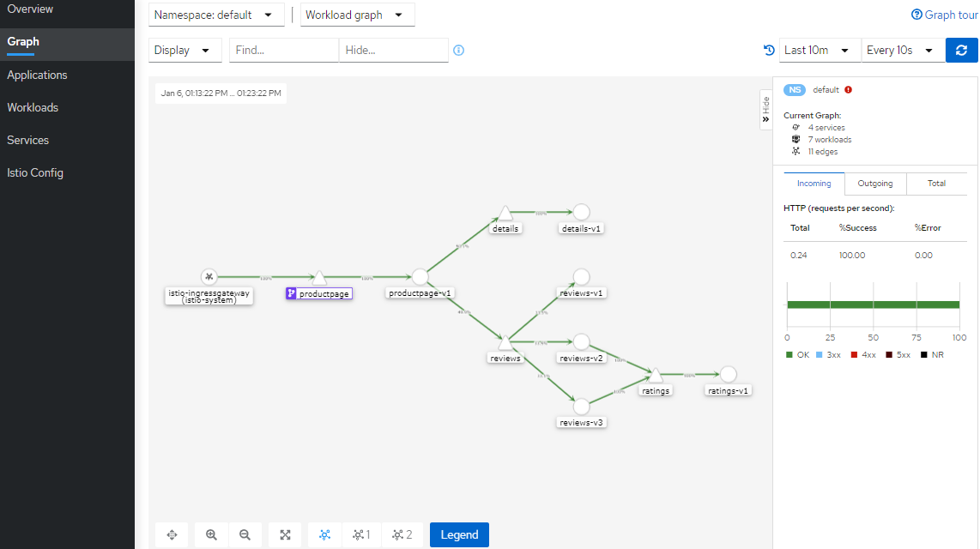Select the ratings service triangle node
This screenshot has height=549, width=980.
(x=656, y=376)
